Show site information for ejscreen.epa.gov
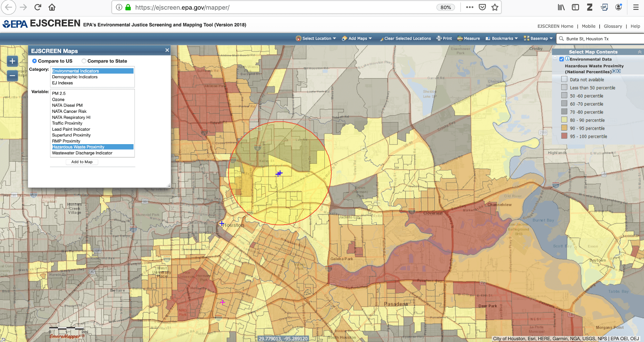 pyautogui.click(x=119, y=7)
